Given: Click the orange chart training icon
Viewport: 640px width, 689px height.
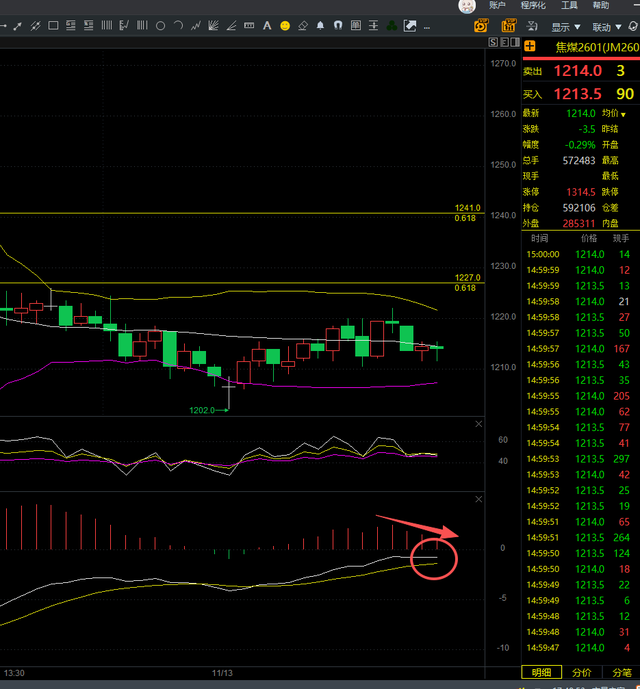Looking at the screenshot, I should point(509,25).
